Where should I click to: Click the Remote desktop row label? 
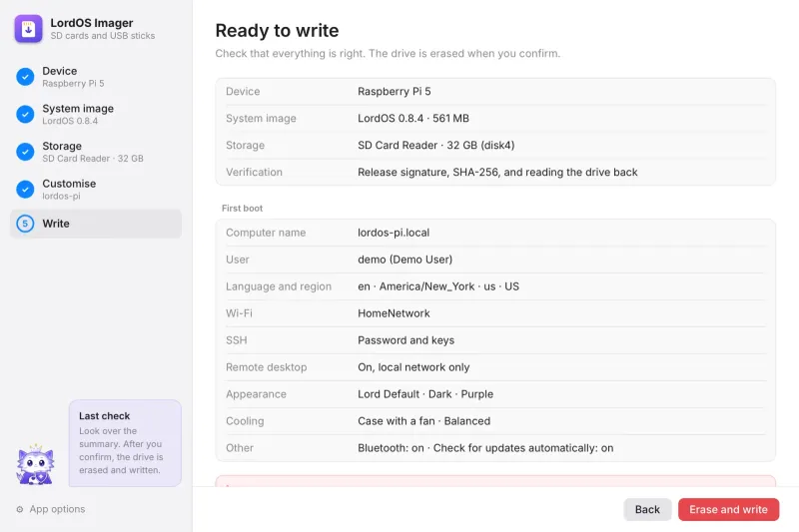tap(266, 367)
